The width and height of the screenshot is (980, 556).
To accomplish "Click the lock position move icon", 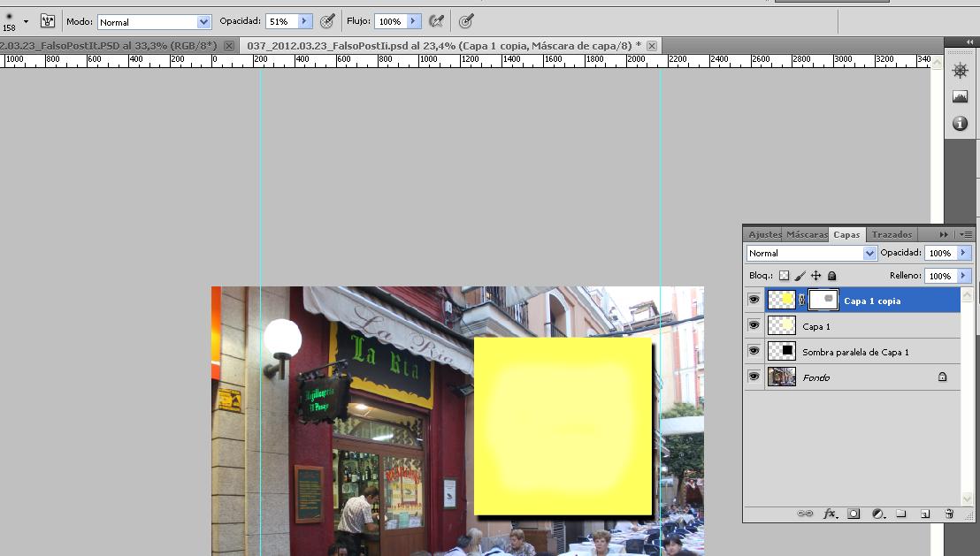I will coord(816,276).
